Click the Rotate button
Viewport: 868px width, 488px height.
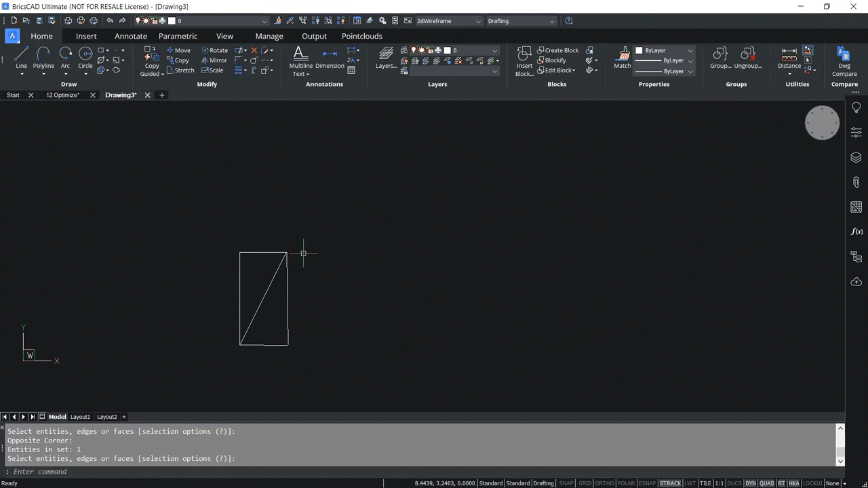[x=215, y=50]
